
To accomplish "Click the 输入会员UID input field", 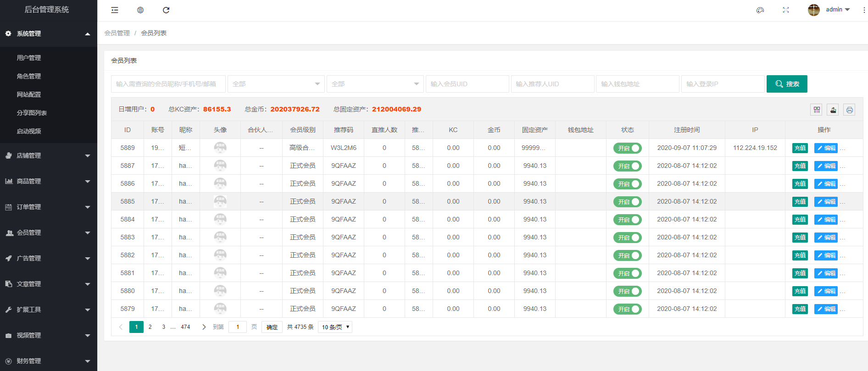I will pos(467,84).
